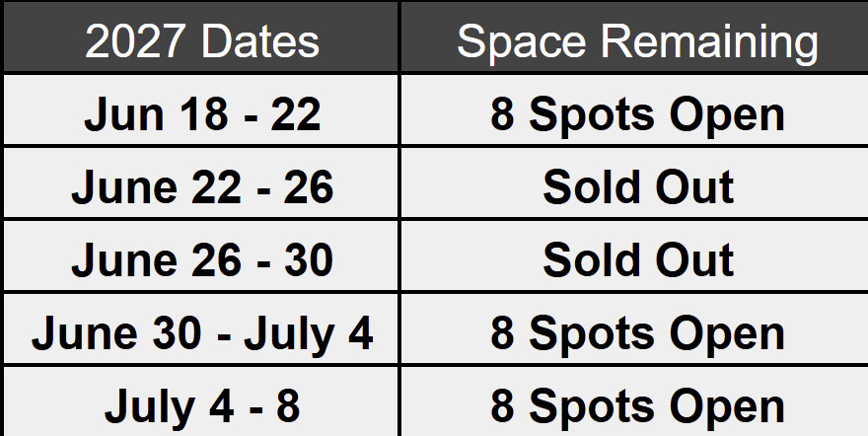Click the word "Space" in the header
Screen dimensions: 868x436
521,42
